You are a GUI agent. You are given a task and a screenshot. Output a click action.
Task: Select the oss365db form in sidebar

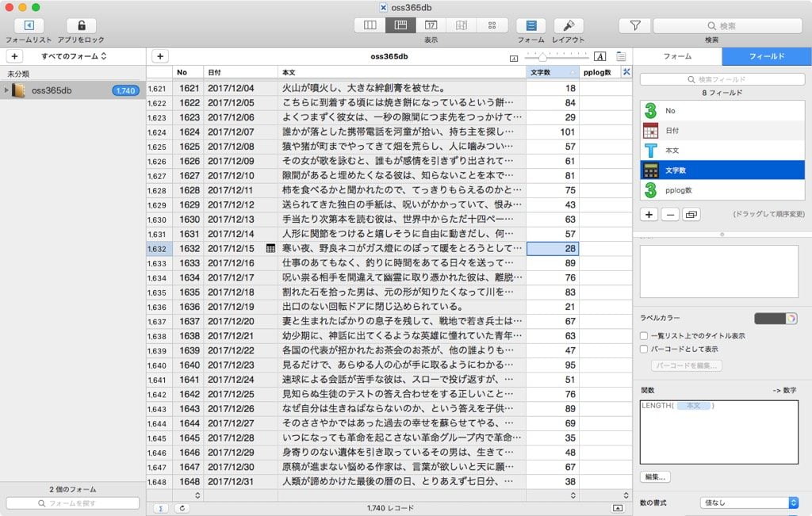73,90
